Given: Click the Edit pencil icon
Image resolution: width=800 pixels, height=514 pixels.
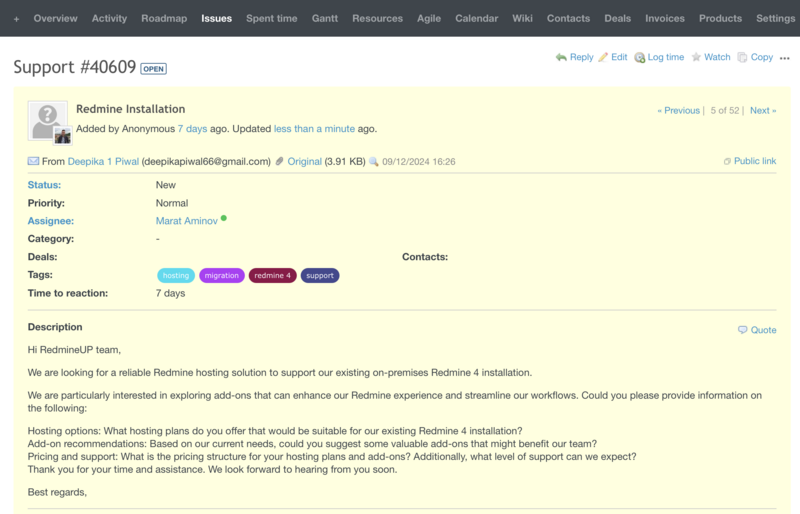Looking at the screenshot, I should click(603, 57).
